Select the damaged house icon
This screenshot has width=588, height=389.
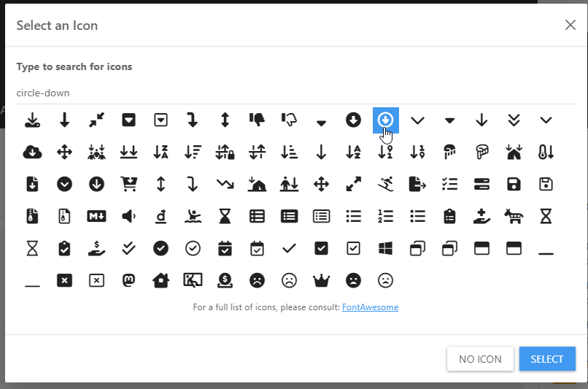(x=160, y=280)
